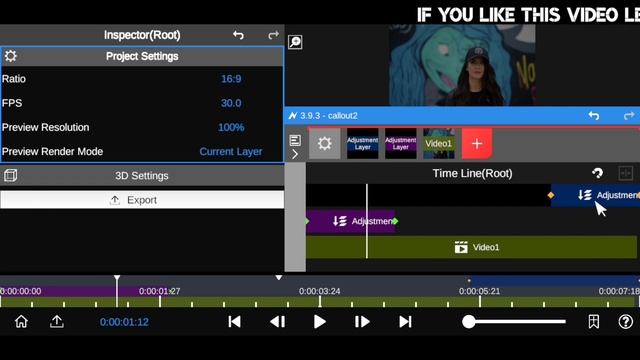
Task: Add a new layer with plus button
Action: point(477,144)
